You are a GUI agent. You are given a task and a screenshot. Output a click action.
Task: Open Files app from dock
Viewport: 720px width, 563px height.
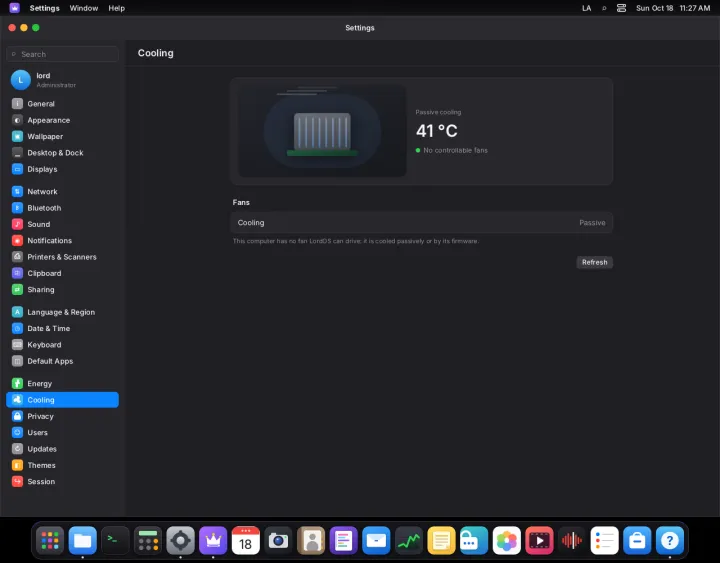pos(83,540)
